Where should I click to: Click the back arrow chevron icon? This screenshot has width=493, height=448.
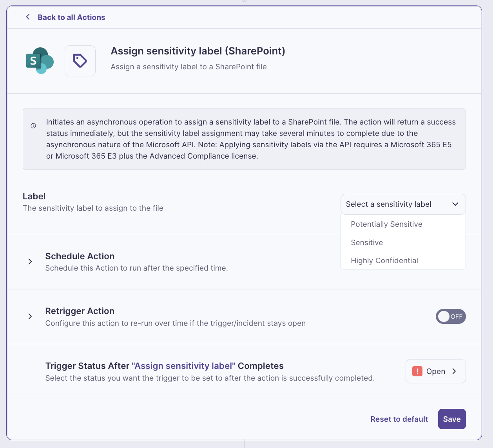27,17
